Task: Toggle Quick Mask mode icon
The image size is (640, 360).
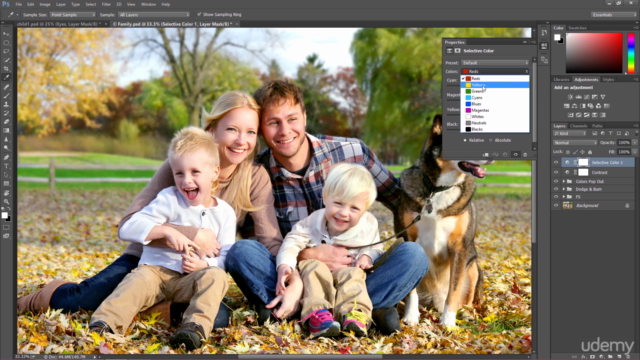Action: (6, 227)
